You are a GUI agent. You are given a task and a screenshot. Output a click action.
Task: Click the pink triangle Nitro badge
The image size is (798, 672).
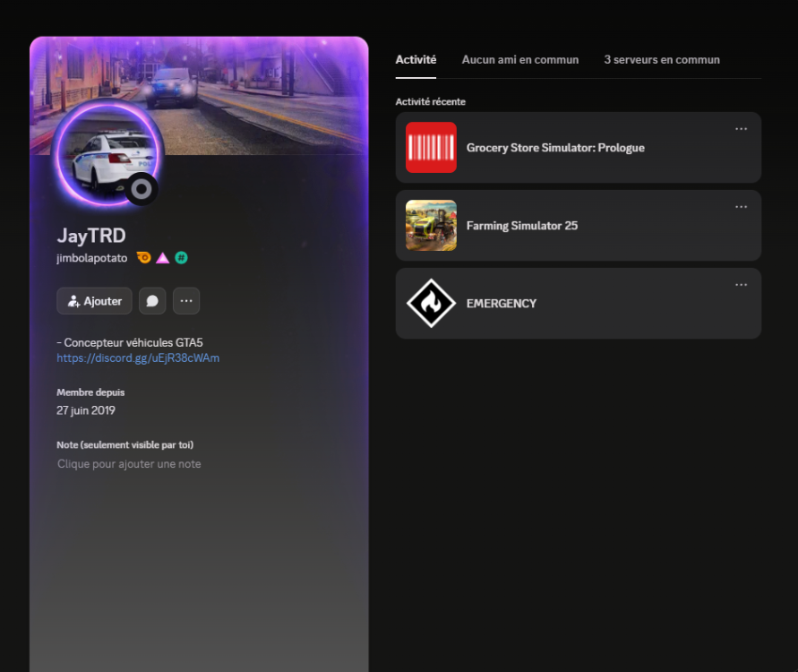coord(162,258)
